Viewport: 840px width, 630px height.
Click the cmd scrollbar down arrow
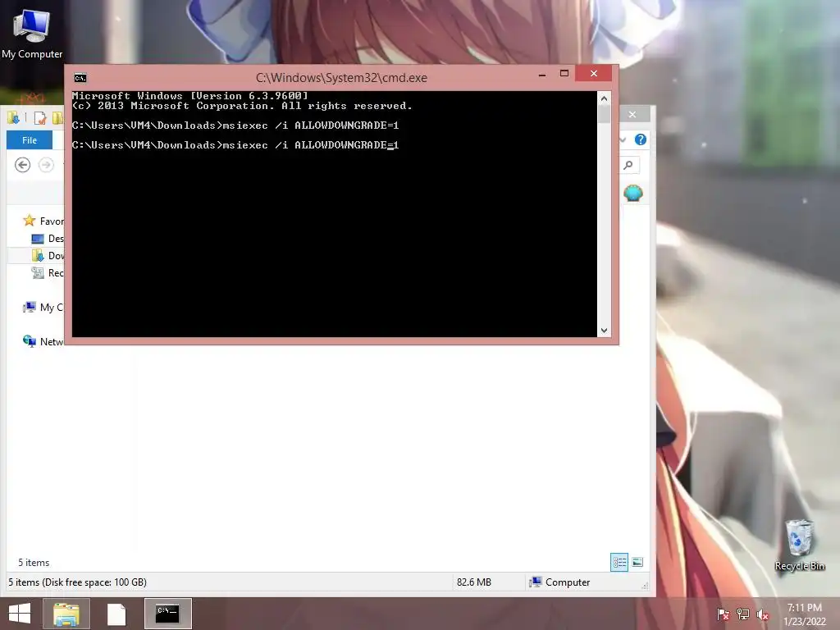604,331
